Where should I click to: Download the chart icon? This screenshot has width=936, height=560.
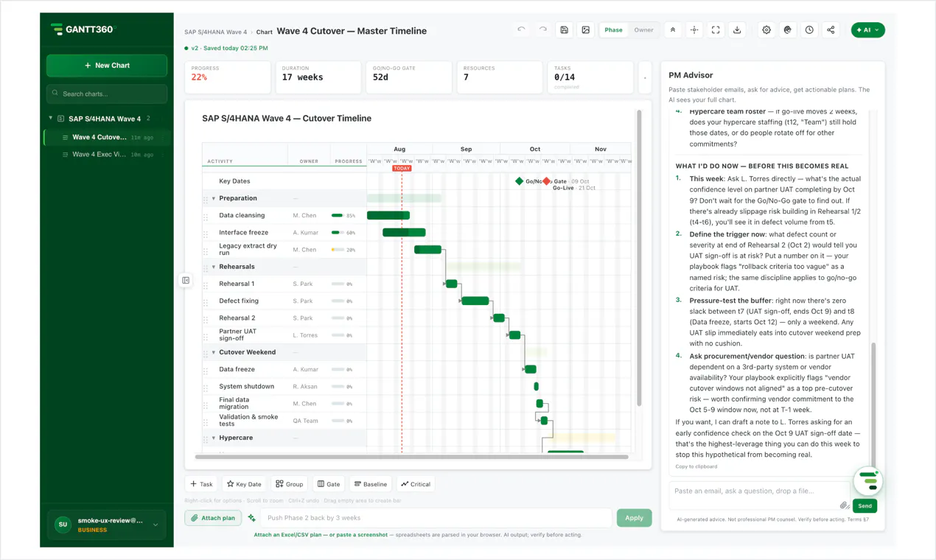click(x=737, y=30)
